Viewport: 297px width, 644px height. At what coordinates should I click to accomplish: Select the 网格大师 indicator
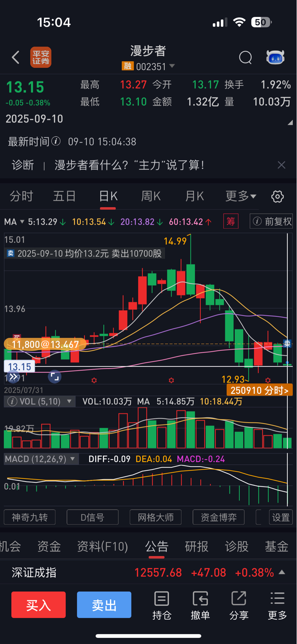coord(156,517)
